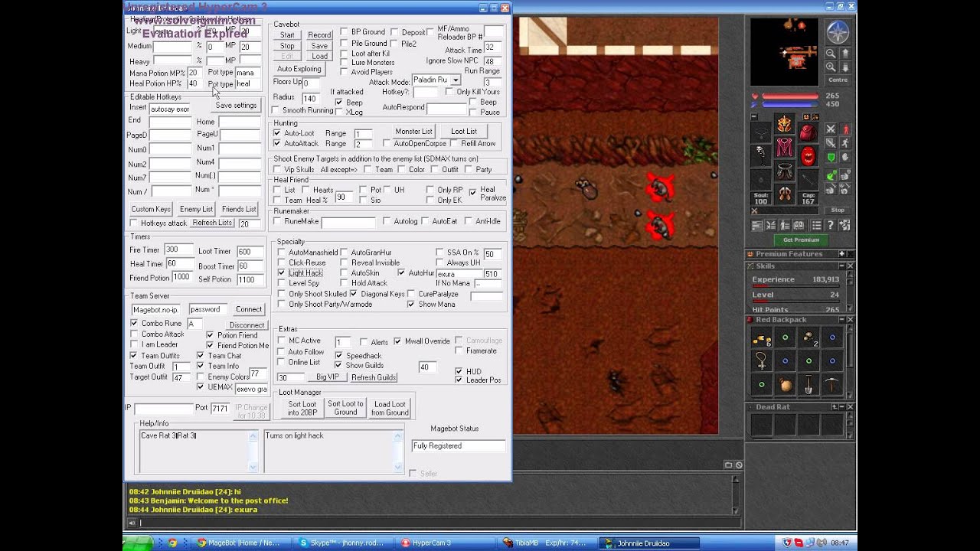Click the legs equipment slot

(784, 170)
